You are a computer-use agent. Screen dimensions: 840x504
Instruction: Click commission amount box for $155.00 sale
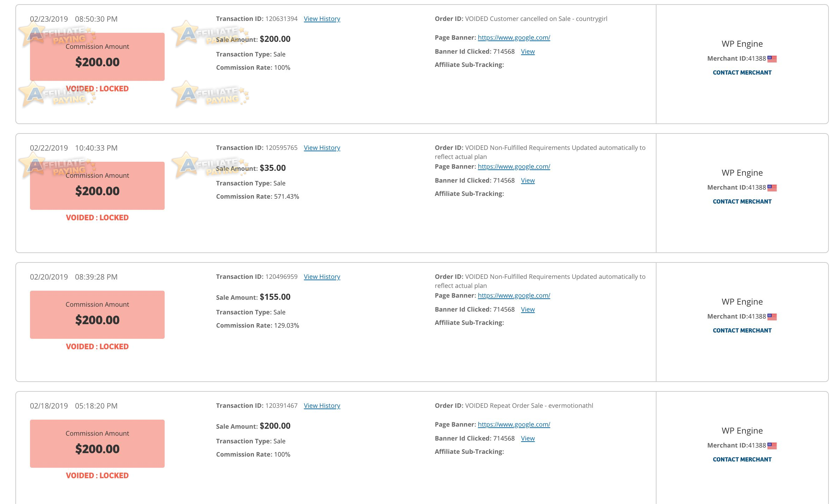[x=97, y=315]
